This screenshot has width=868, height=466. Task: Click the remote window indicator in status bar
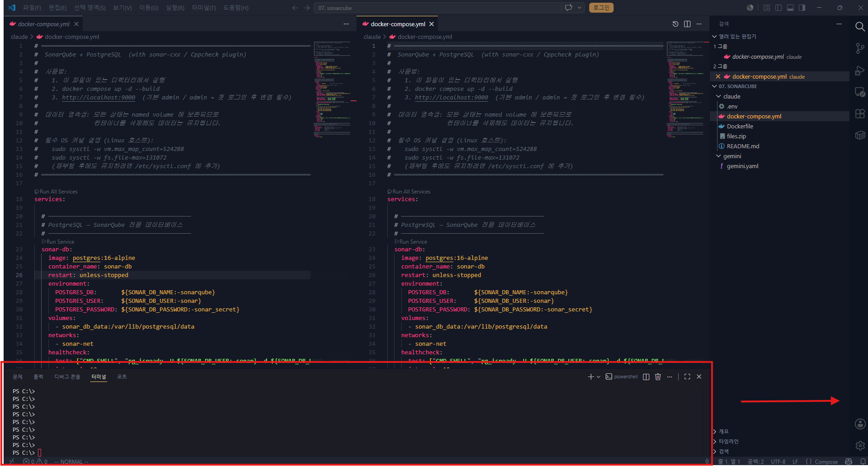click(12, 461)
